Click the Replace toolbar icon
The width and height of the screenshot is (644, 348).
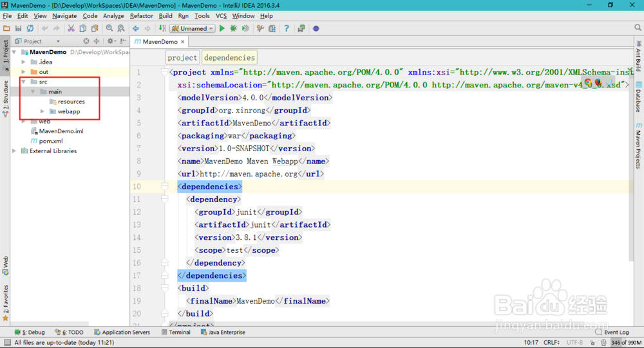121,28
